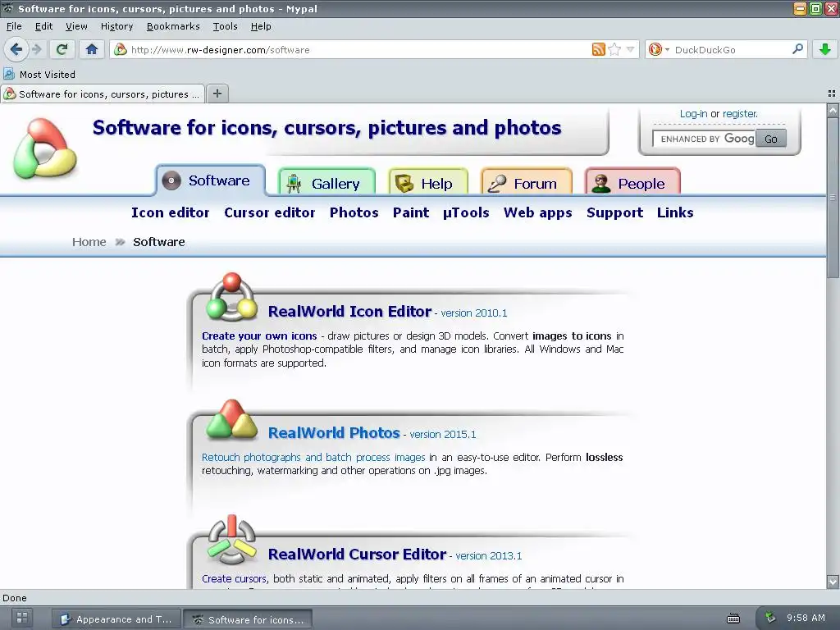Screen dimensions: 840x630
Task: Open the Bookmarks menu
Action: pos(173,26)
